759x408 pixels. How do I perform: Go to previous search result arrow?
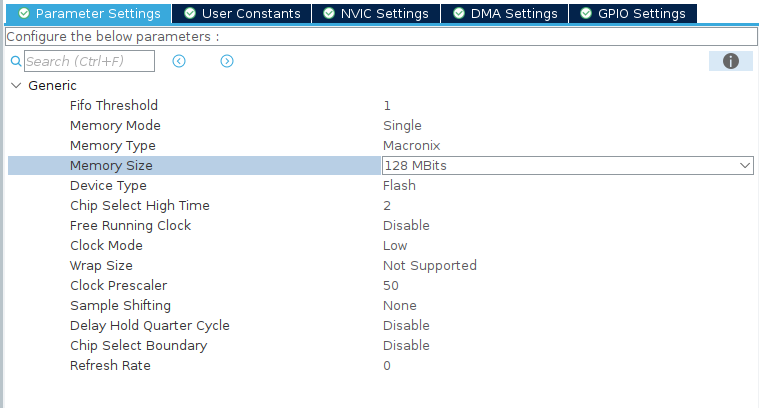(x=179, y=61)
